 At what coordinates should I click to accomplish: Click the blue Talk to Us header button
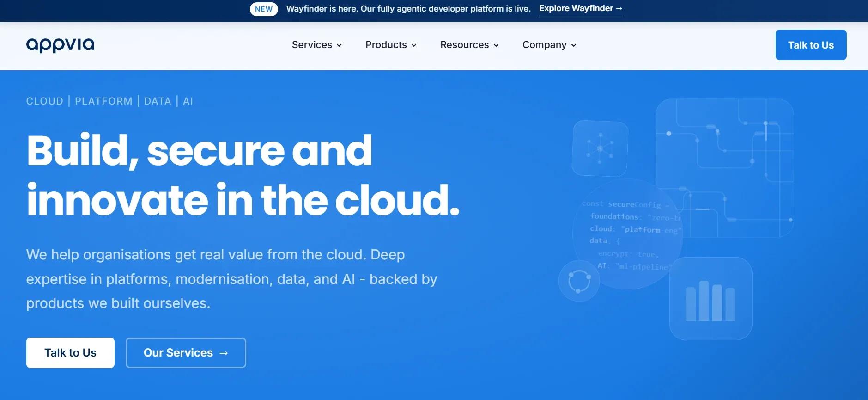coord(811,45)
